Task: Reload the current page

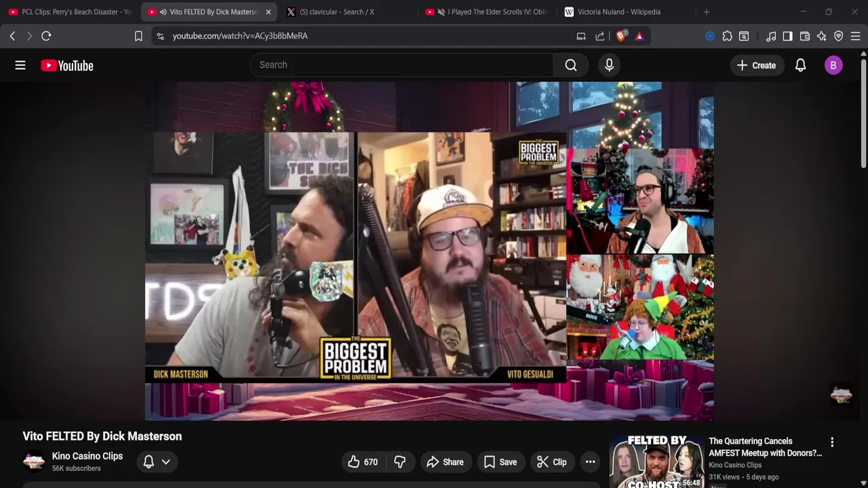Action: [x=46, y=36]
